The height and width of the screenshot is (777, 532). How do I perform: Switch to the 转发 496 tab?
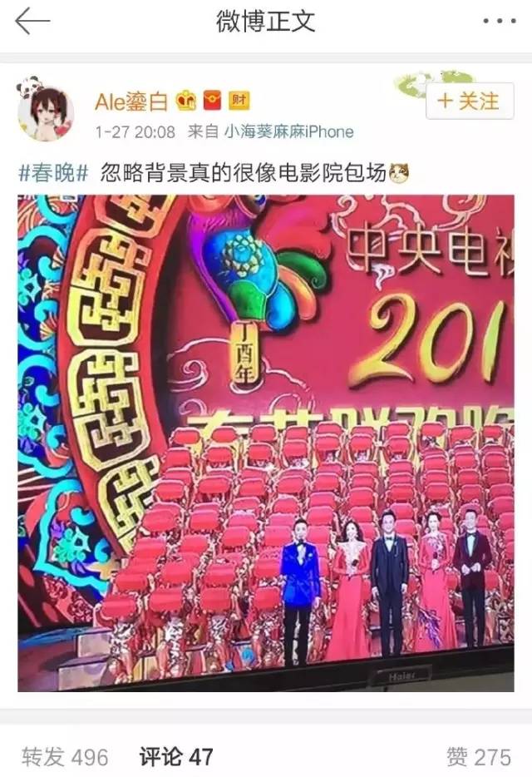coord(65,757)
